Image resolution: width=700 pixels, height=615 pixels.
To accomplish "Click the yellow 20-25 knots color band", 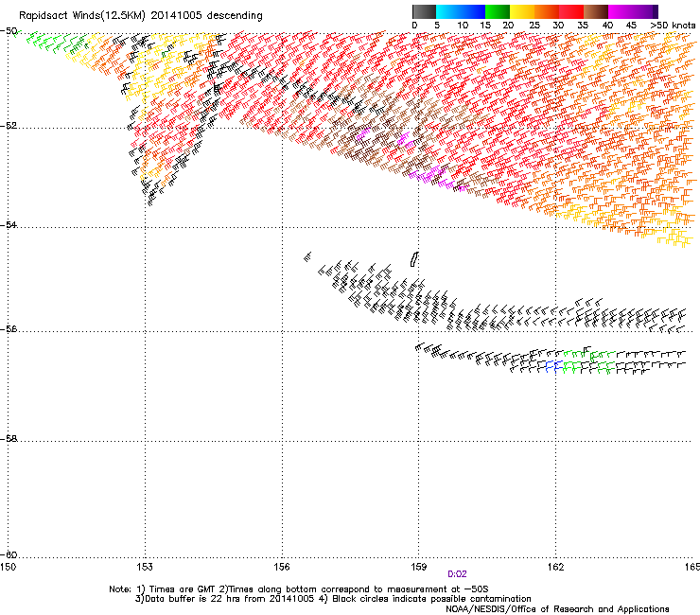I will 522,11.
